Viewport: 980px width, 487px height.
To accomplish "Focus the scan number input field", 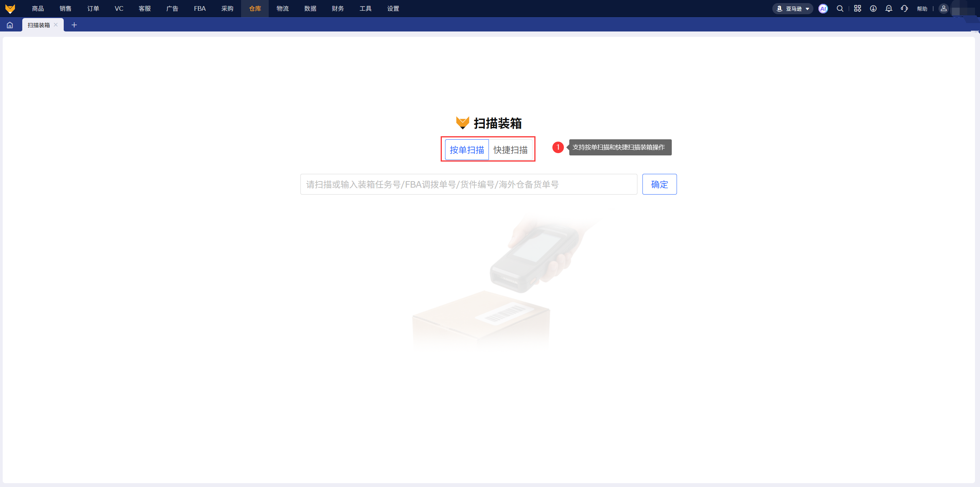I will click(468, 184).
